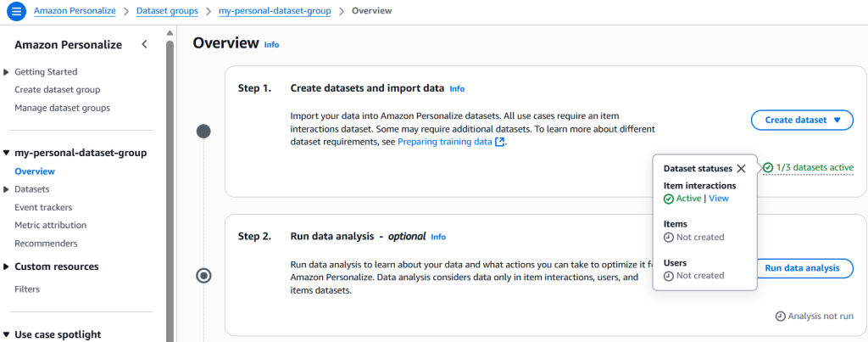Screen dimensions: 868x342
Task: Click the Run data analysis button
Action: (x=802, y=268)
